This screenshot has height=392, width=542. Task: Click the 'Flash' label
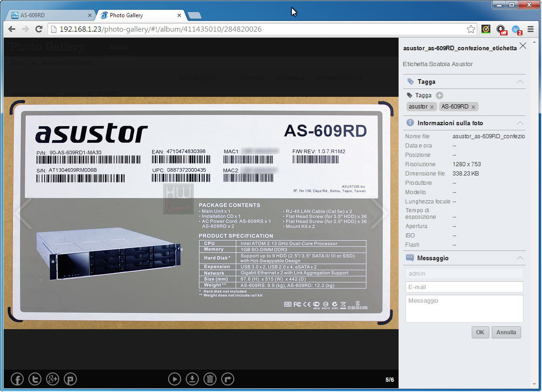(412, 245)
